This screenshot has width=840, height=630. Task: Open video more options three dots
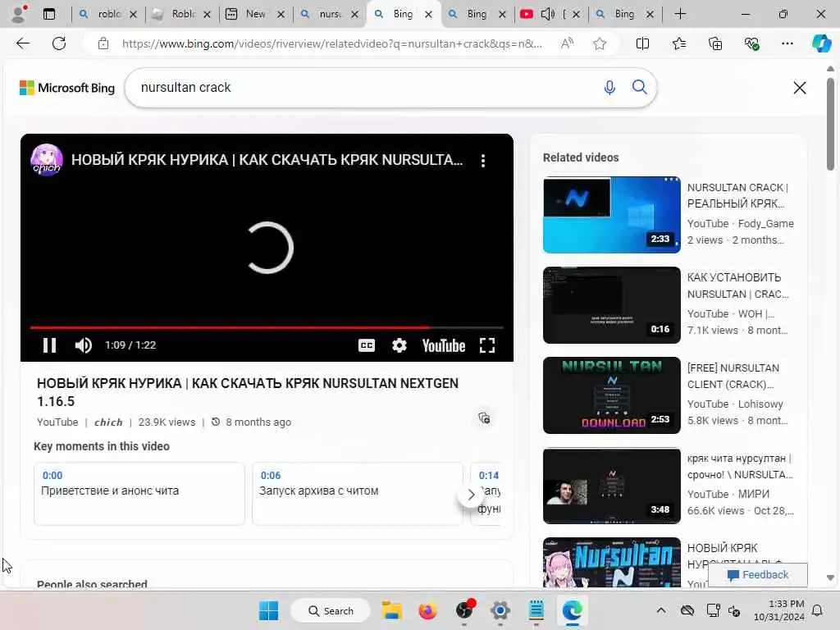click(483, 161)
